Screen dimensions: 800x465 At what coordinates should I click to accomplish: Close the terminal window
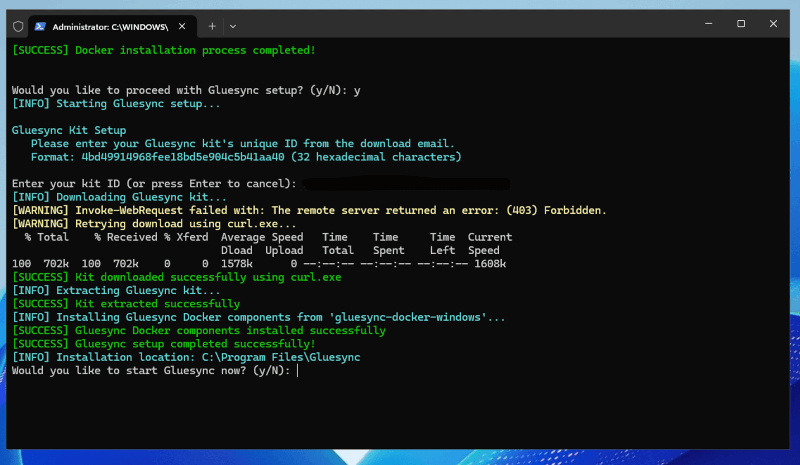[x=773, y=23]
